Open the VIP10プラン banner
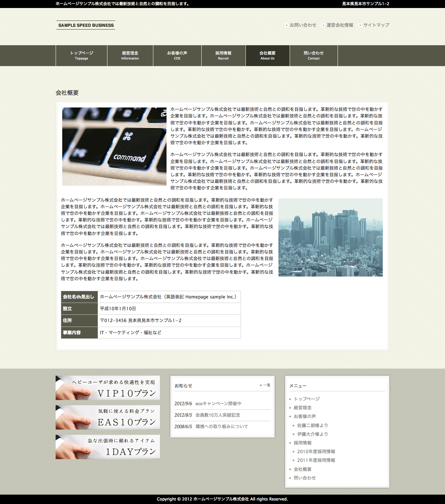 click(x=108, y=388)
